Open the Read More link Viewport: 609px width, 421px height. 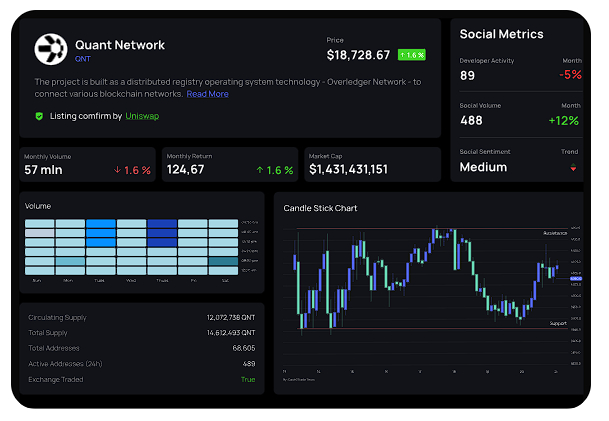point(207,94)
